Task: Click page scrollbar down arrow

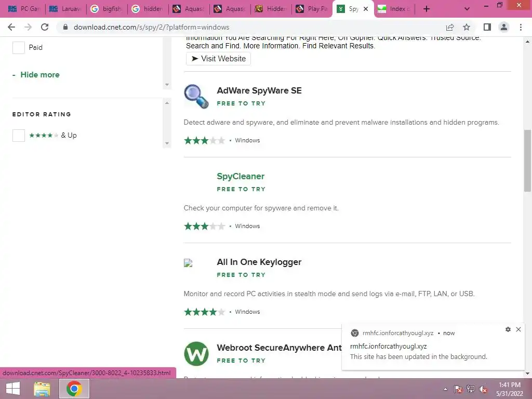Action: click(x=528, y=374)
